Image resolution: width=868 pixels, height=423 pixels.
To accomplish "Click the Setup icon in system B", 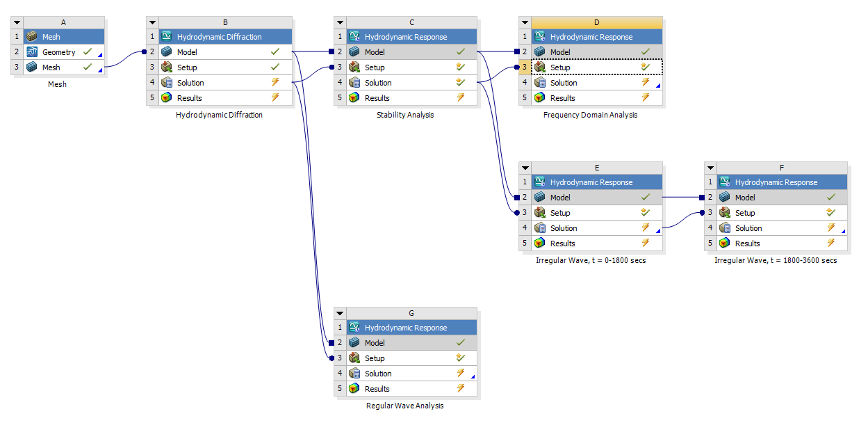I will pos(167,67).
